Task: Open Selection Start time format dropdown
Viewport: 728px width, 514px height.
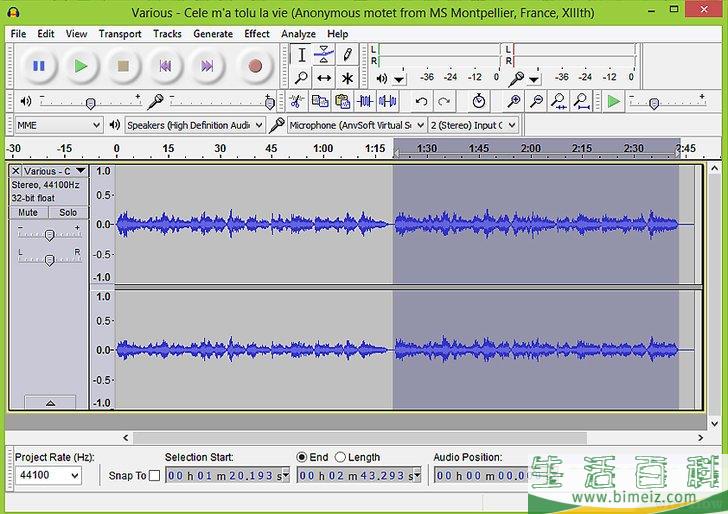Action: click(286, 475)
